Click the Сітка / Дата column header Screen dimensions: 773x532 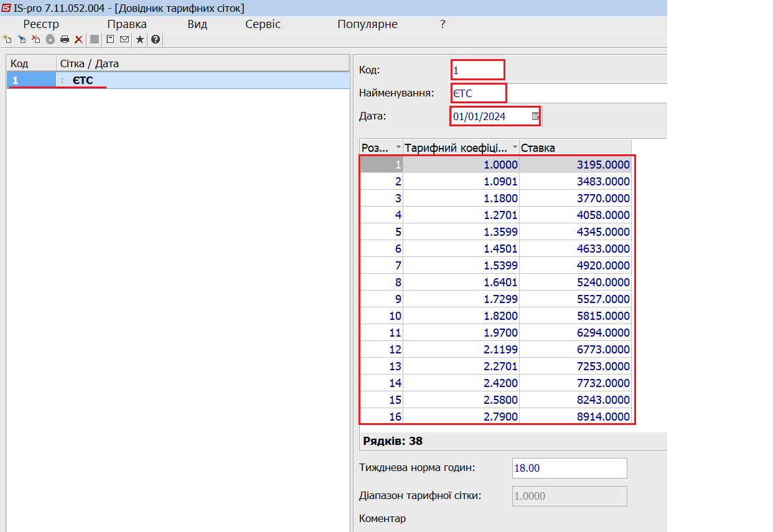(x=203, y=63)
